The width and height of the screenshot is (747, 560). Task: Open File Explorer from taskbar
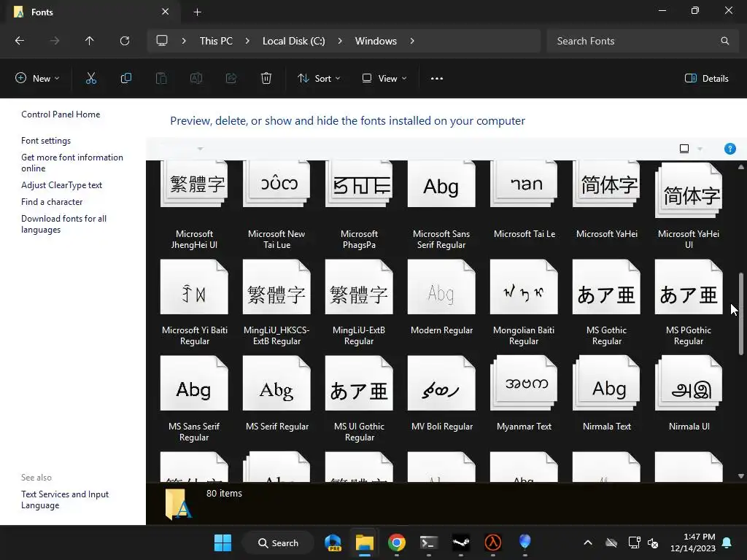(x=365, y=542)
